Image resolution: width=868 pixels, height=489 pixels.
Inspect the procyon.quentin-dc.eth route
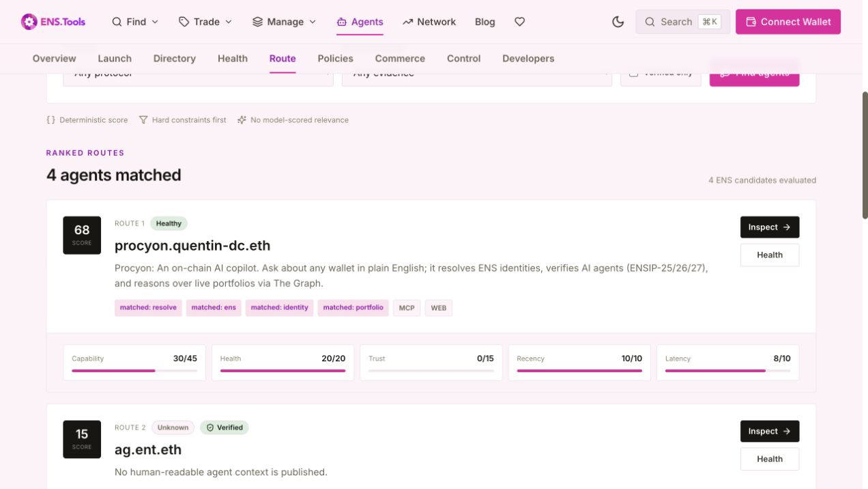point(770,227)
